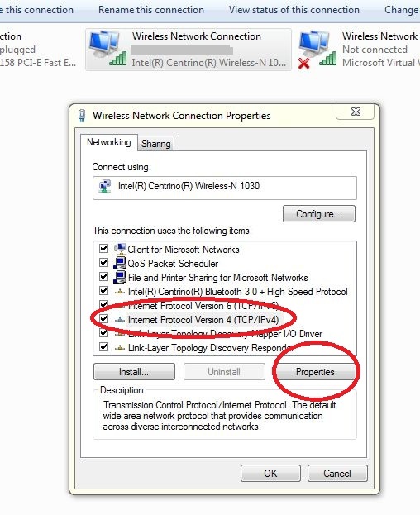Select Internet Protocol Version 4 (TCP/IPv4) item
Screen dimensions: 420x515
tap(203, 320)
